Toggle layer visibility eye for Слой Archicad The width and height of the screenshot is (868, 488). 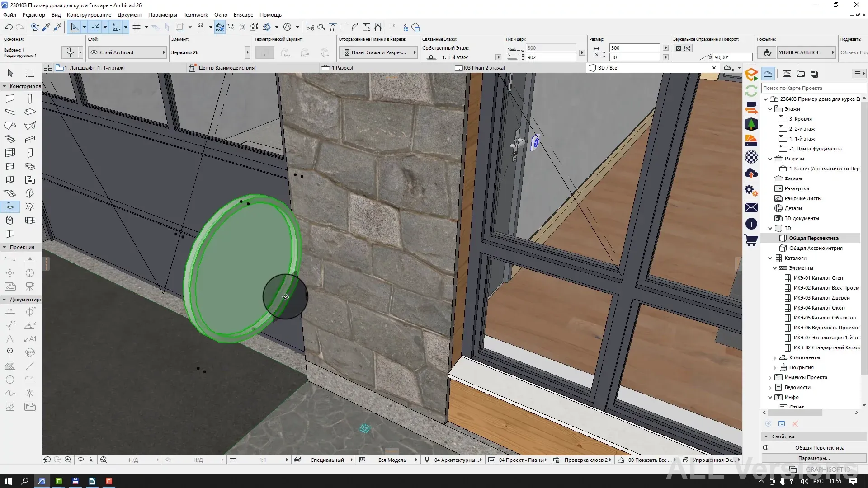[x=94, y=52]
